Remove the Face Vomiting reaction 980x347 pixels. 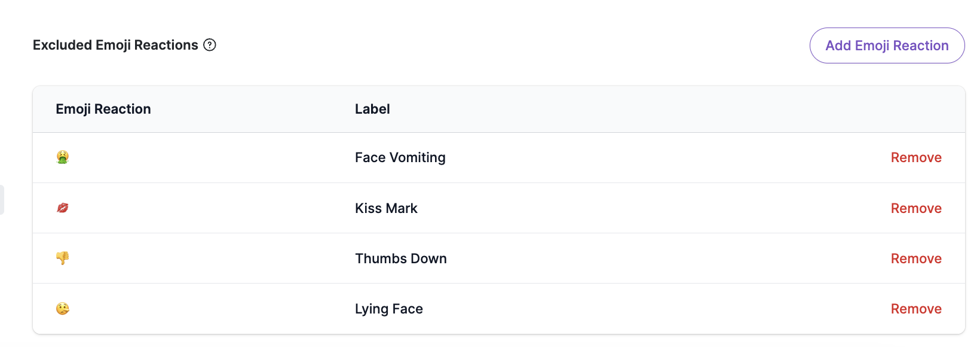[x=916, y=157]
